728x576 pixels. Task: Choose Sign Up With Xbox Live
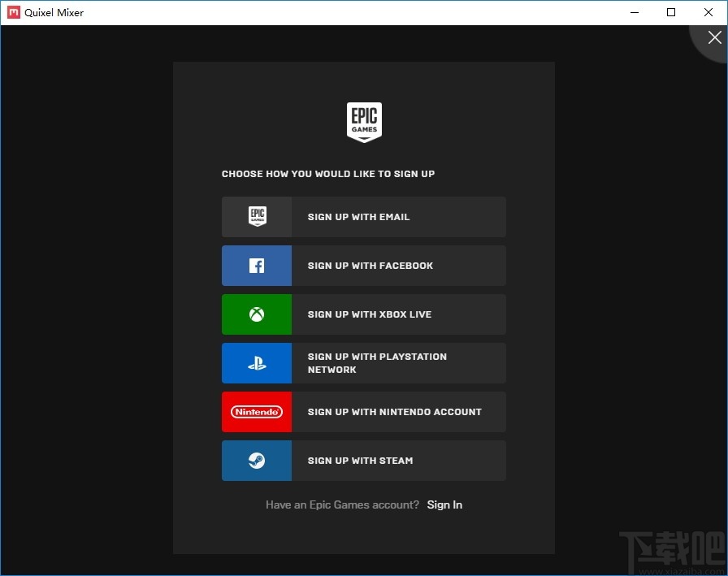[x=363, y=314]
